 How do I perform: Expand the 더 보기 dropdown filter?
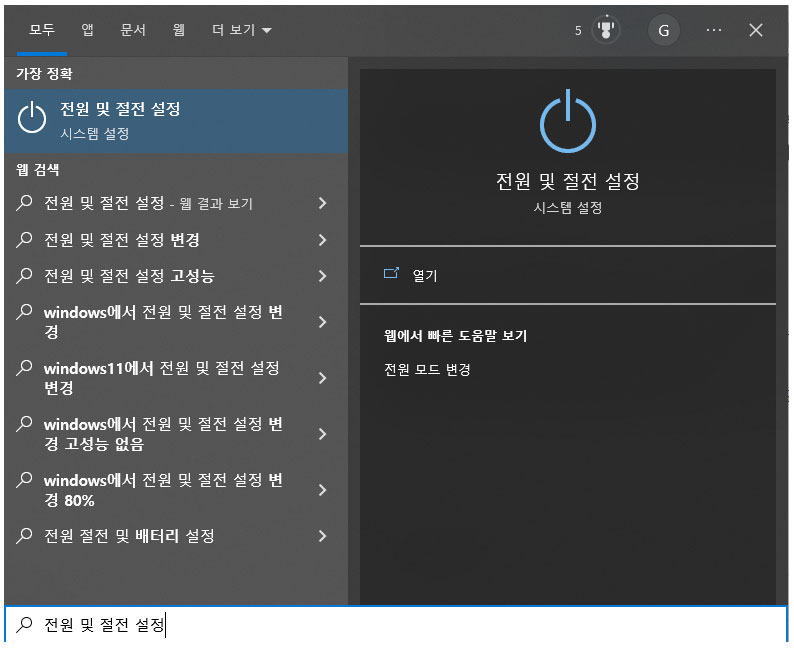pos(241,30)
